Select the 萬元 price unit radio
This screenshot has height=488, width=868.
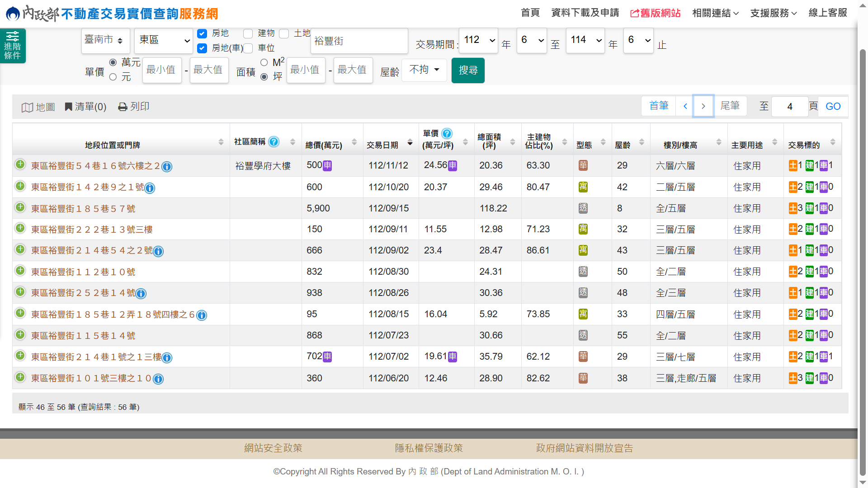(x=113, y=62)
